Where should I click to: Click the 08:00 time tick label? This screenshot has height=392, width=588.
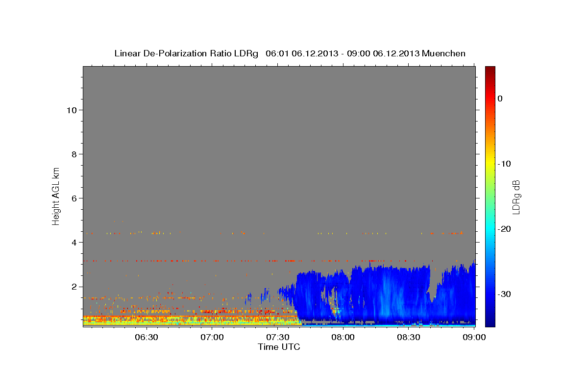(x=343, y=337)
